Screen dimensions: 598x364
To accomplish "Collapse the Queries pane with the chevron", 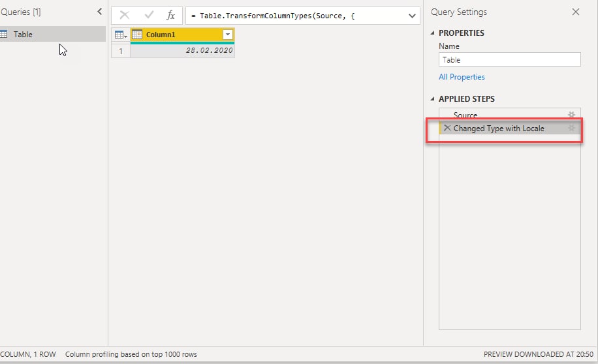I will (x=99, y=12).
